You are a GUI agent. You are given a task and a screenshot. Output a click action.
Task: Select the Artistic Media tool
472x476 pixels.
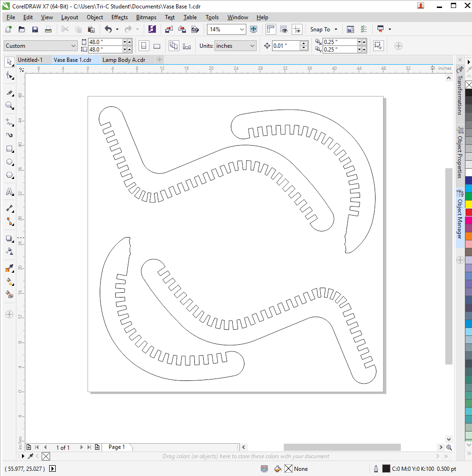(x=9, y=135)
